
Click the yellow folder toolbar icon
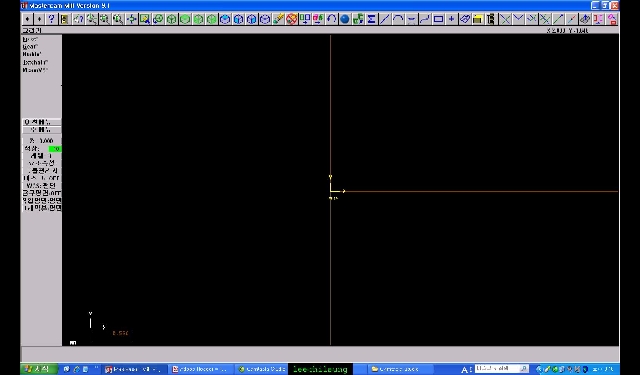(478, 19)
